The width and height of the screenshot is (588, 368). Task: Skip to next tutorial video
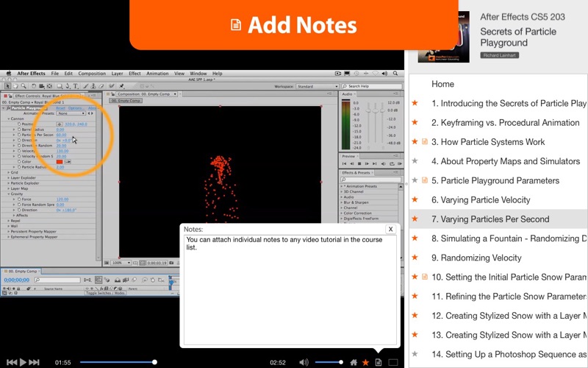click(34, 362)
